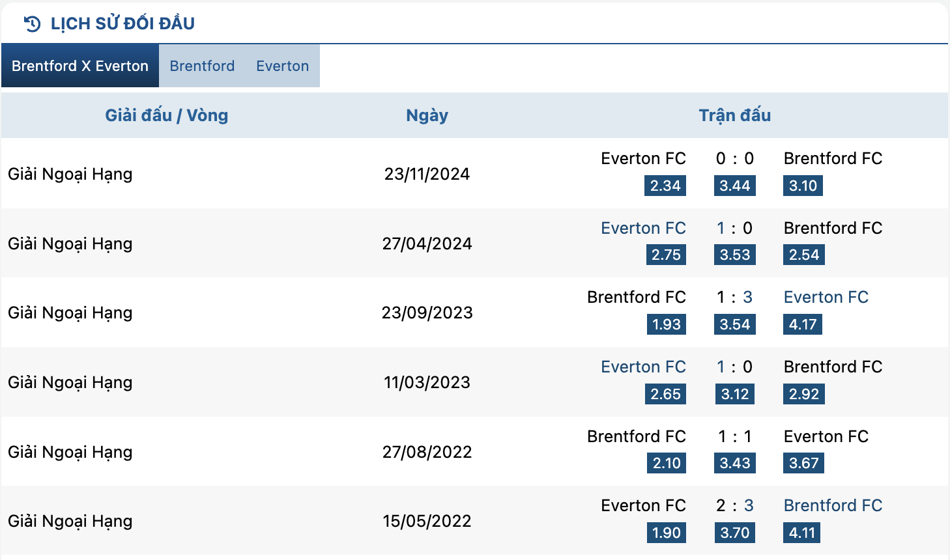
Task: Click odds 2.54 in 27/04/2024 row
Action: [804, 255]
